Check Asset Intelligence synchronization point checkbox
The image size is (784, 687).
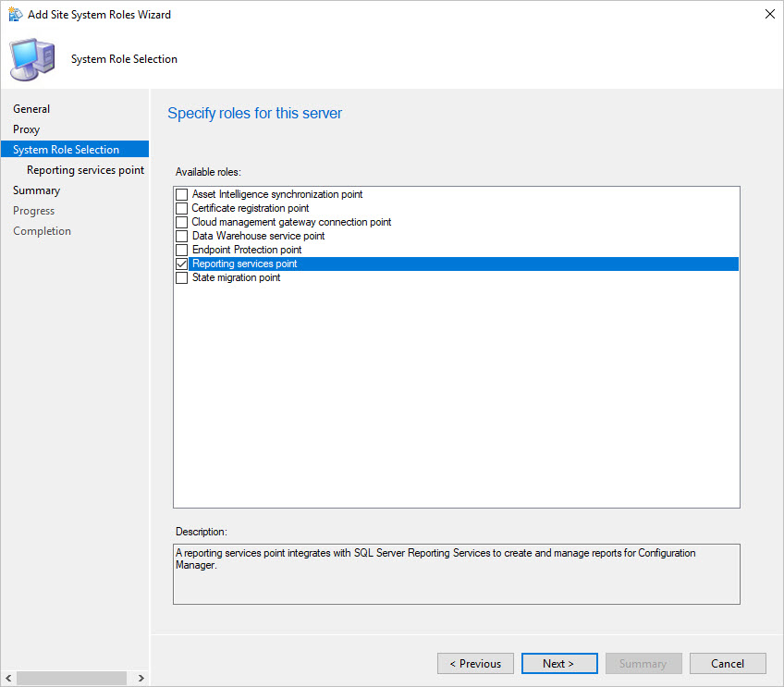tap(181, 194)
